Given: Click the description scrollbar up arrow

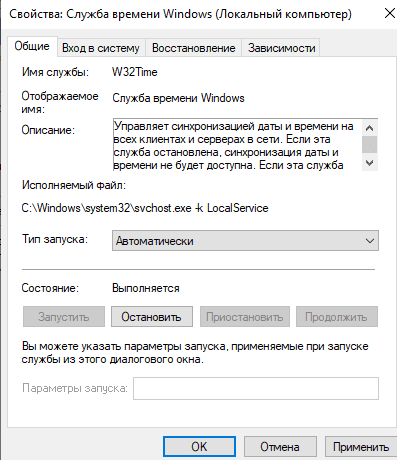Looking at the screenshot, I should coord(369,128).
